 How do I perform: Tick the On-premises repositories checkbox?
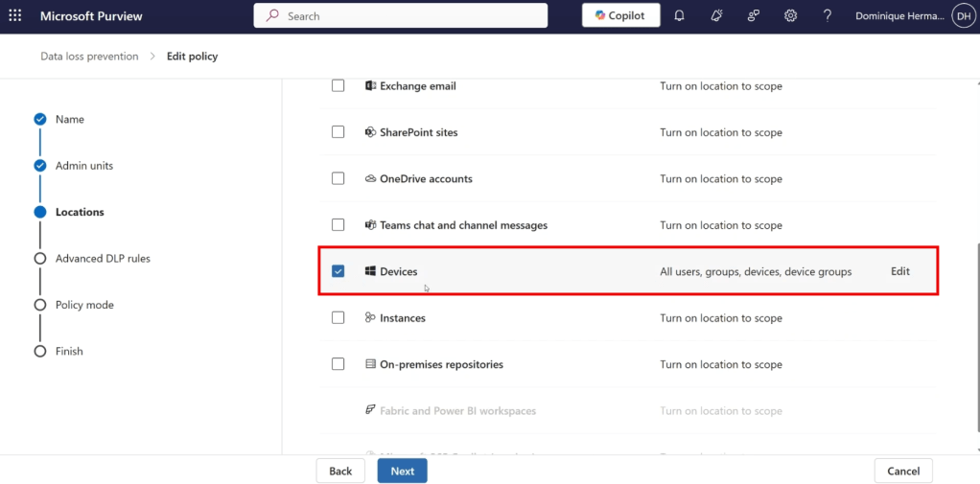coord(338,364)
